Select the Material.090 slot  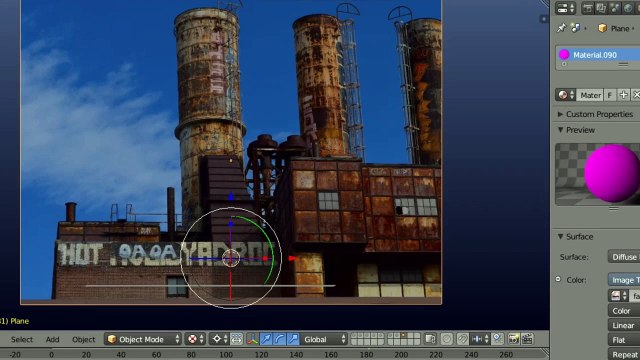point(598,55)
